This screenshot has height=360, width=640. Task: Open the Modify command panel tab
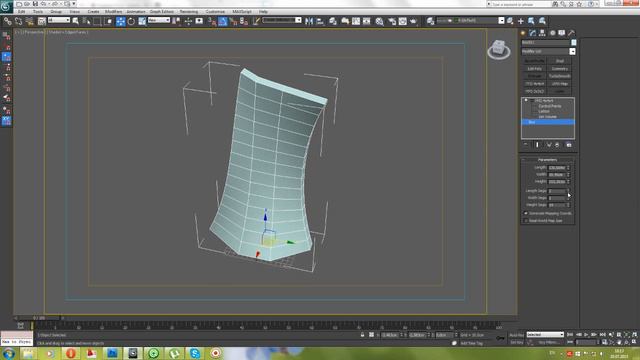pos(533,33)
